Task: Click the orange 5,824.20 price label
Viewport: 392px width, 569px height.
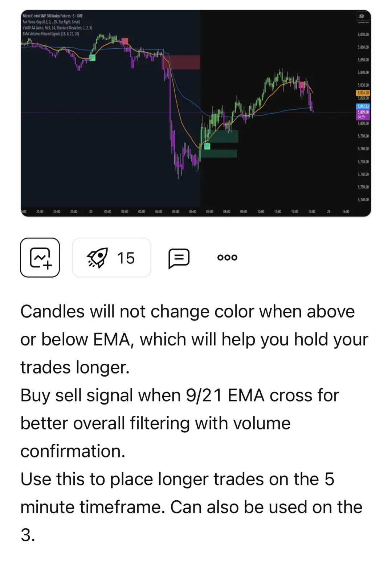Action: (363, 93)
